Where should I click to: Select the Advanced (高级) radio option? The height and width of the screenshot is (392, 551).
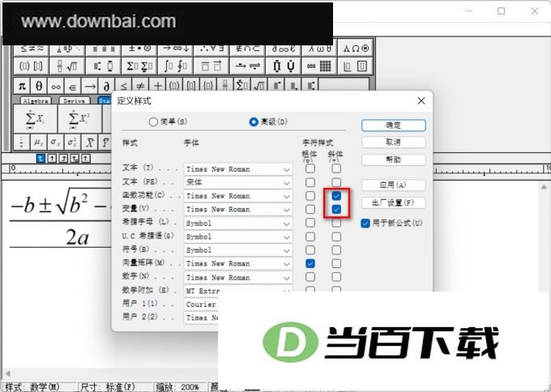click(268, 121)
